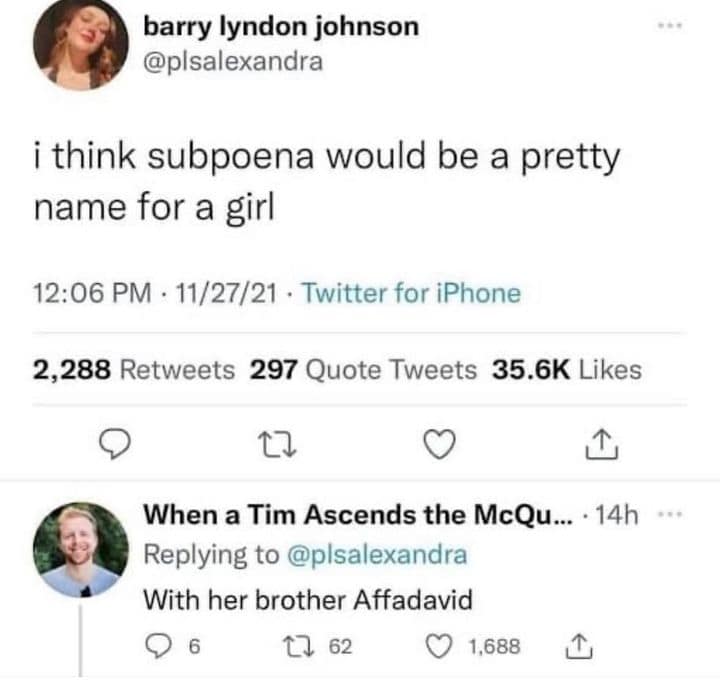The height and width of the screenshot is (699, 720).
Task: Open the Twitter for iPhone source link
Action: 411,293
